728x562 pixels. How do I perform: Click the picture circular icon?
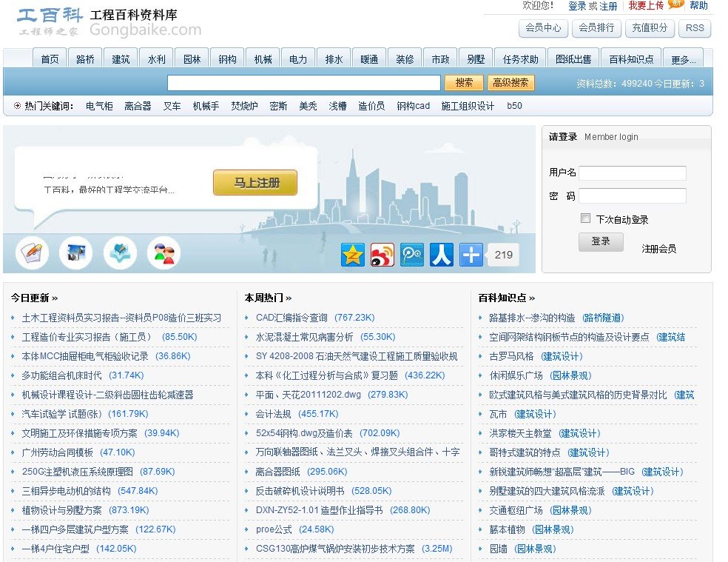point(75,252)
